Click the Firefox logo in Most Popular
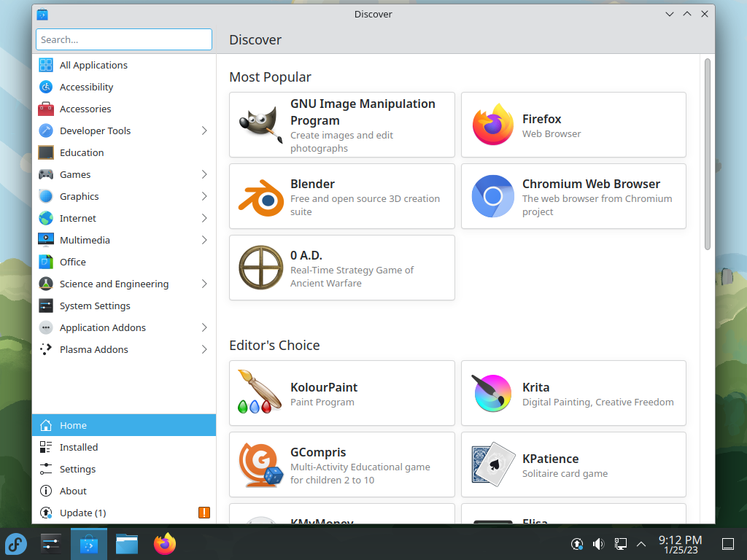 click(493, 125)
